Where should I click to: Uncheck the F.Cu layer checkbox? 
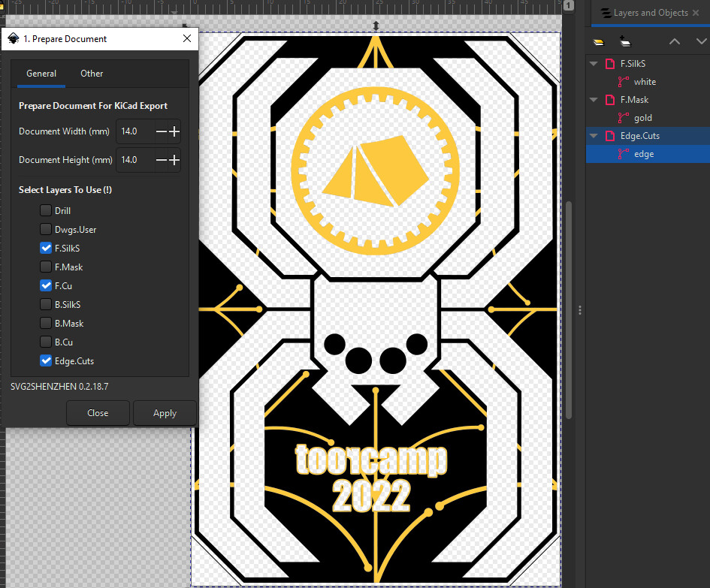pos(46,285)
